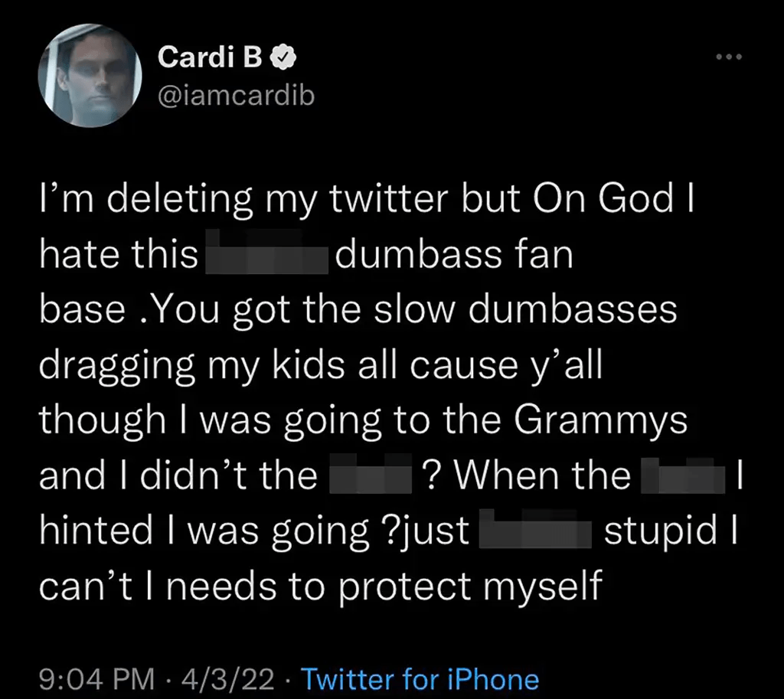Click the blue verified checkmark badge
Viewport: 784px width, 699px height.
point(283,57)
